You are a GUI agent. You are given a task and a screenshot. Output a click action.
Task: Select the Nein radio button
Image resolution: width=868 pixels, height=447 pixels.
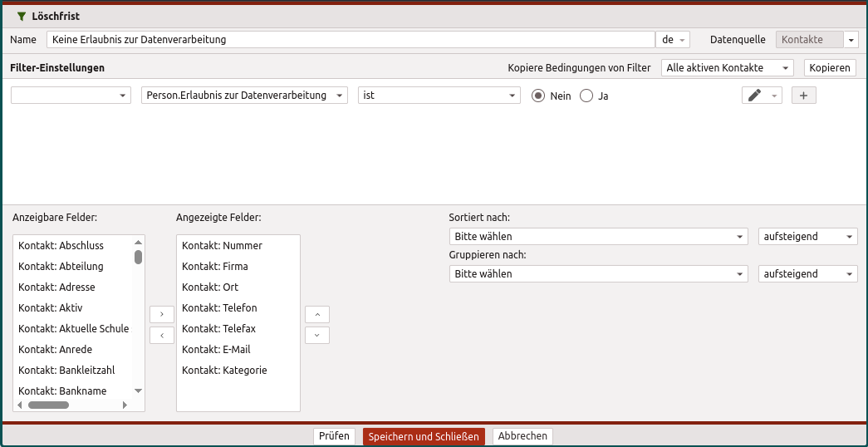coord(538,96)
